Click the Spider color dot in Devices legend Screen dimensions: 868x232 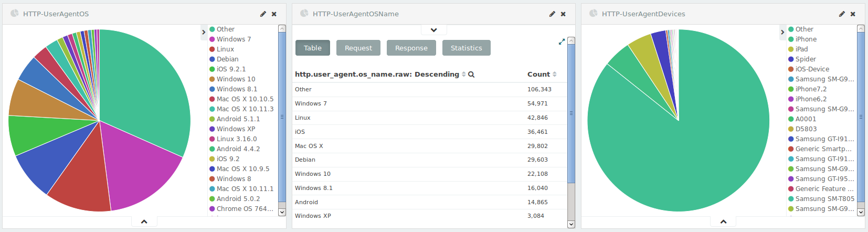791,59
